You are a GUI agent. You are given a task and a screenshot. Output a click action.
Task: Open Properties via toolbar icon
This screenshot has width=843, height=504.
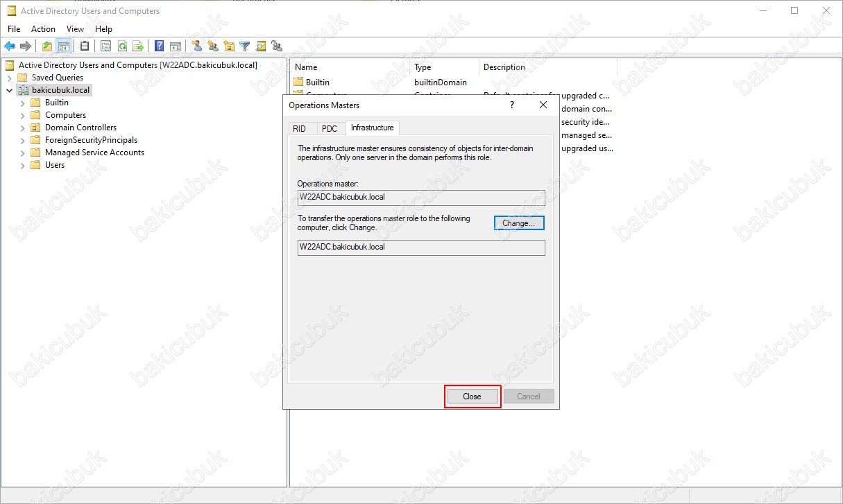[106, 46]
